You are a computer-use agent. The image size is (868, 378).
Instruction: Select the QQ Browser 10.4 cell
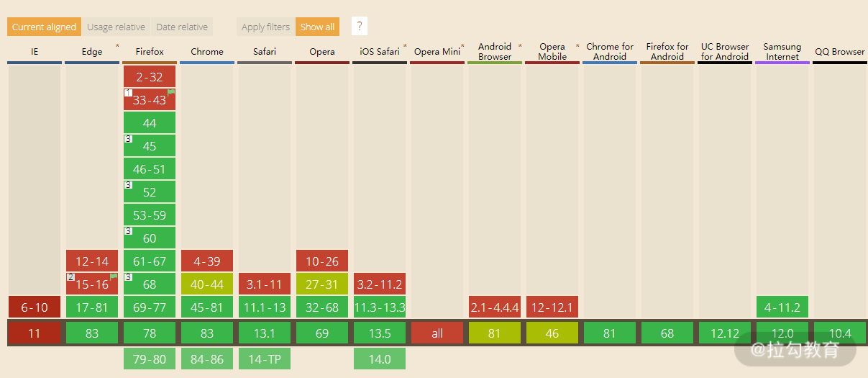click(840, 333)
